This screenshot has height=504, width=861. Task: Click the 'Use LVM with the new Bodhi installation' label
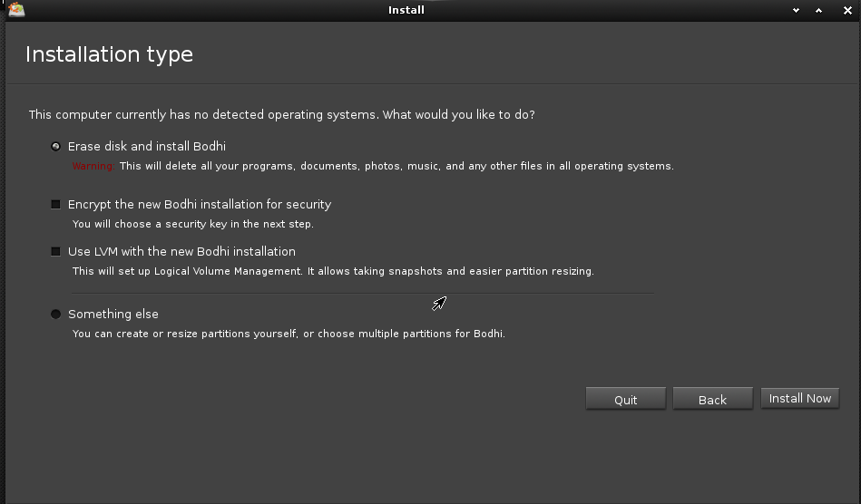click(181, 251)
